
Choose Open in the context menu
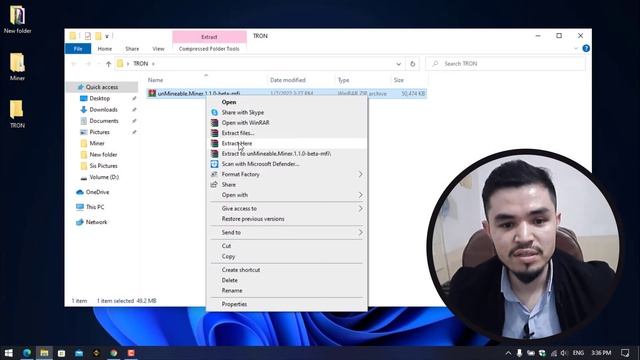tap(229, 102)
